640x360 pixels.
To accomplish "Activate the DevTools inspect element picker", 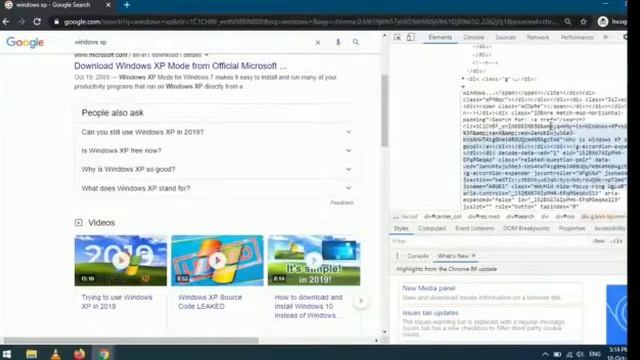I will (x=397, y=37).
